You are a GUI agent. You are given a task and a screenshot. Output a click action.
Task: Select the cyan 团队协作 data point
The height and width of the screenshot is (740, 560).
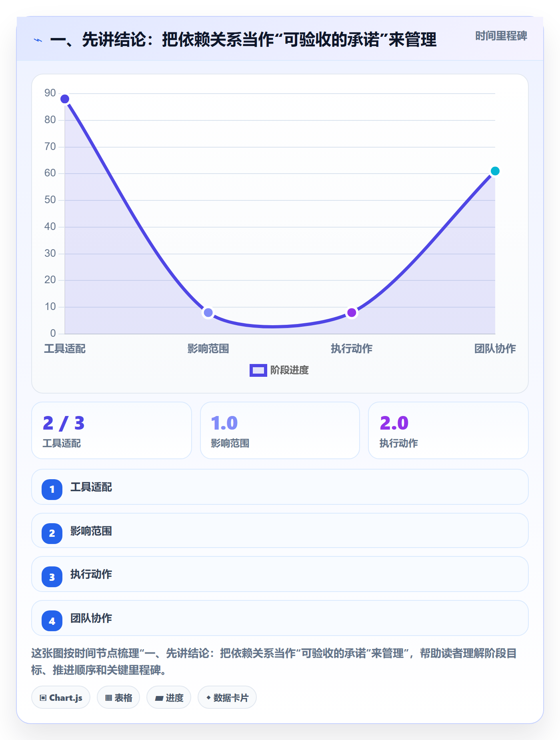point(495,171)
